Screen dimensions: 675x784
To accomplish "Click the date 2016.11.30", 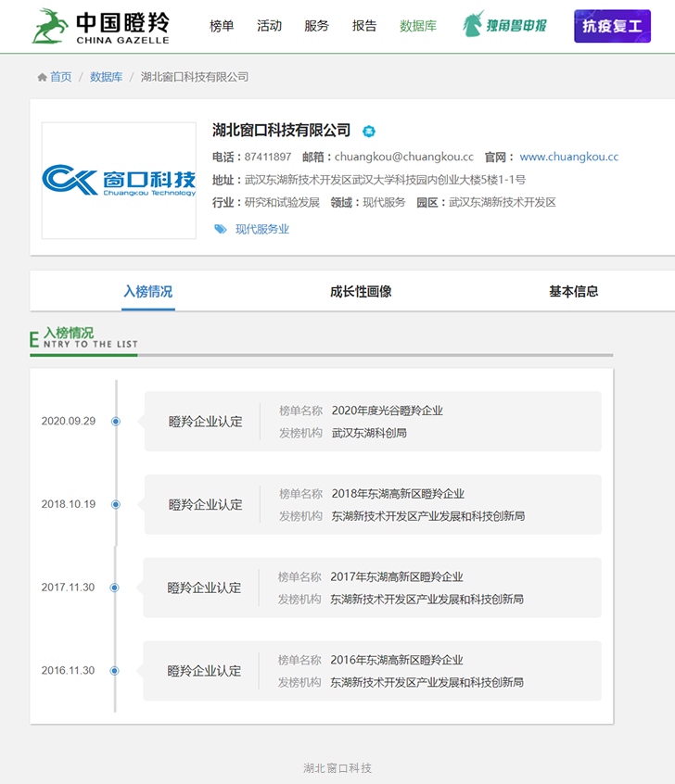I will tap(68, 670).
